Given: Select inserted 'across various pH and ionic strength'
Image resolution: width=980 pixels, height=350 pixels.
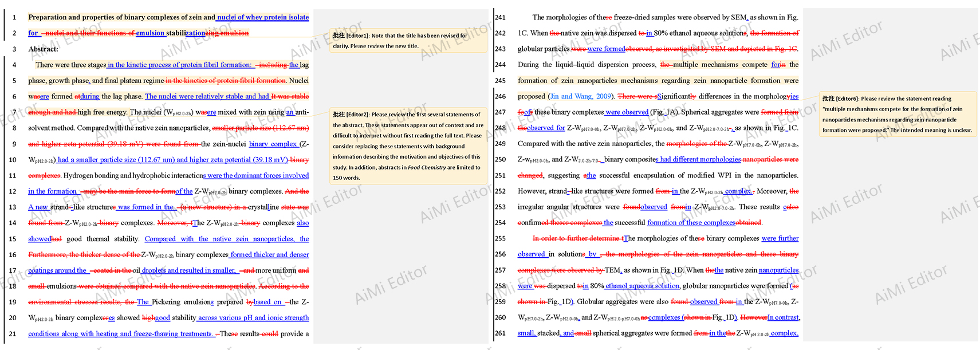Looking at the screenshot, I should click(x=253, y=318).
